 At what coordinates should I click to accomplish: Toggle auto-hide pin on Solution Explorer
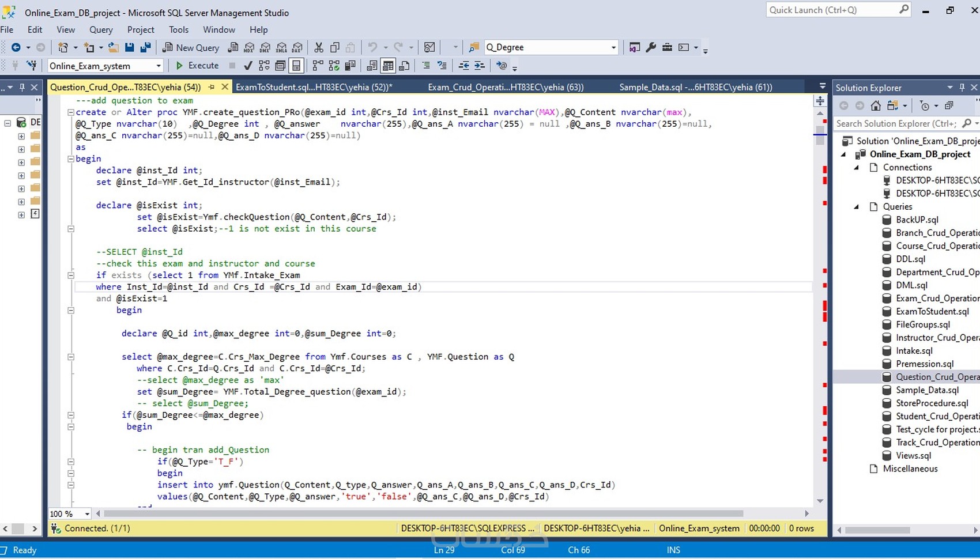(x=962, y=88)
